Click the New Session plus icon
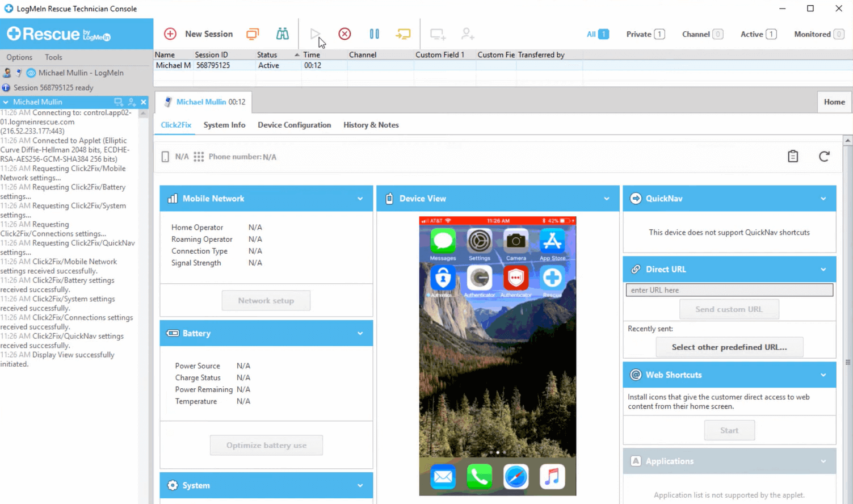This screenshot has height=504, width=853. (170, 34)
